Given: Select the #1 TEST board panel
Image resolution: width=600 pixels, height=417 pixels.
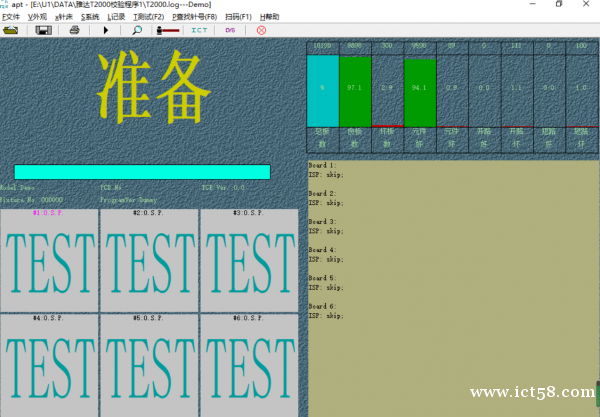Looking at the screenshot, I should (49, 260).
